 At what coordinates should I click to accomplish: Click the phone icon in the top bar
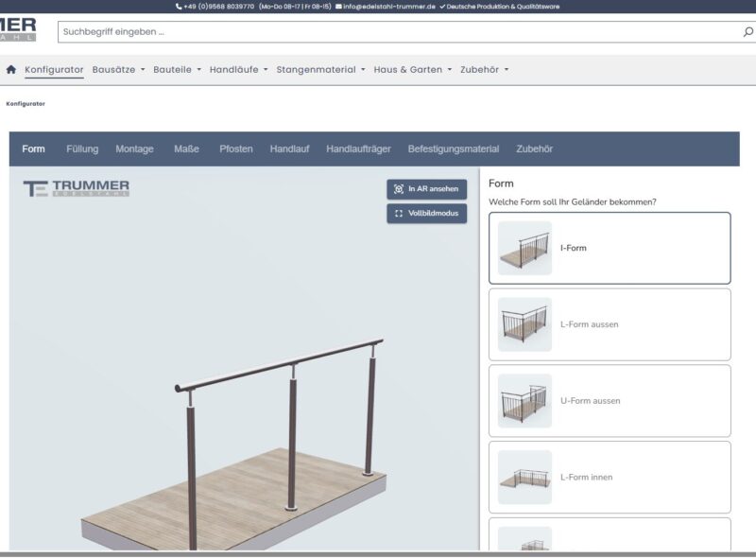pos(180,6)
